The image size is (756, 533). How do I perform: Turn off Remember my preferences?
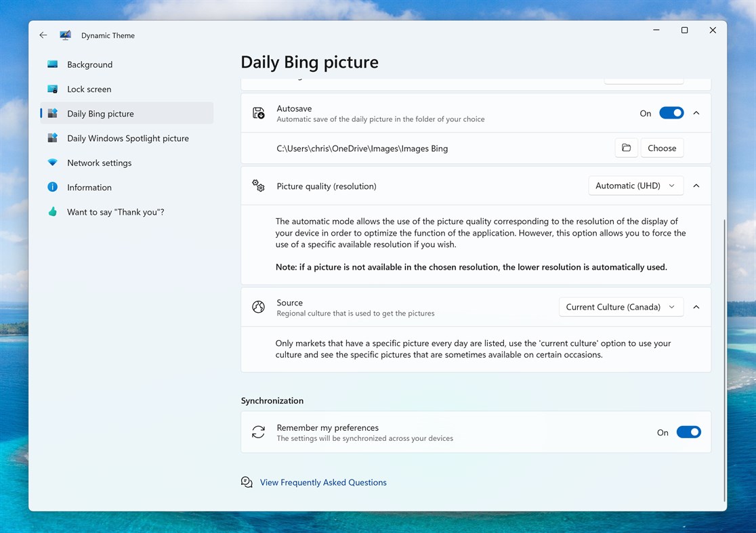689,431
